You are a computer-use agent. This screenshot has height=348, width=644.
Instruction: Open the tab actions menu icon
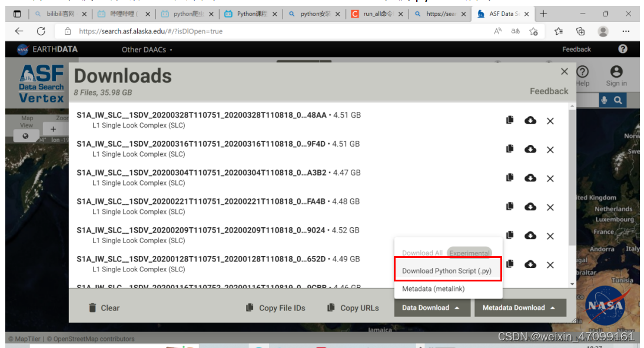tap(17, 14)
